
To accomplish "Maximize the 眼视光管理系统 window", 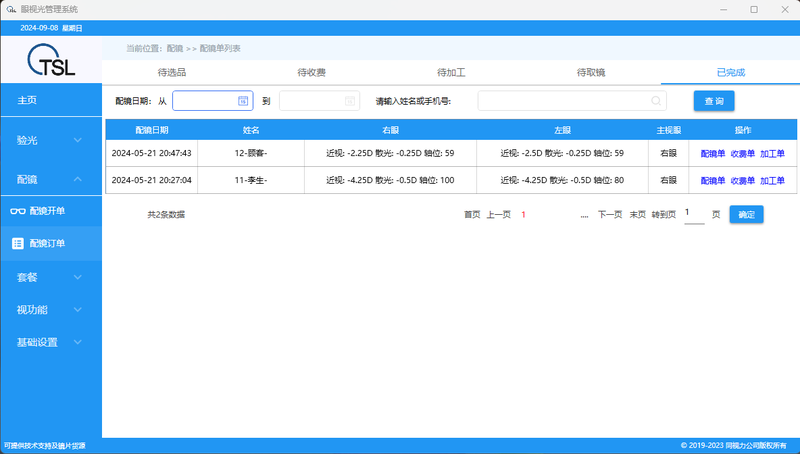I will [x=754, y=9].
